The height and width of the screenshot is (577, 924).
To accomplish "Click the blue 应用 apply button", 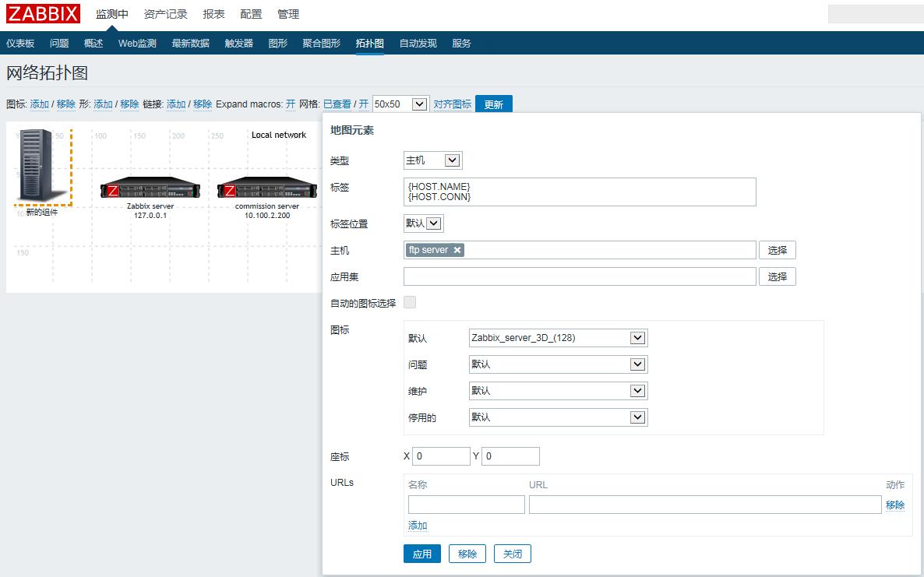I will click(x=422, y=554).
